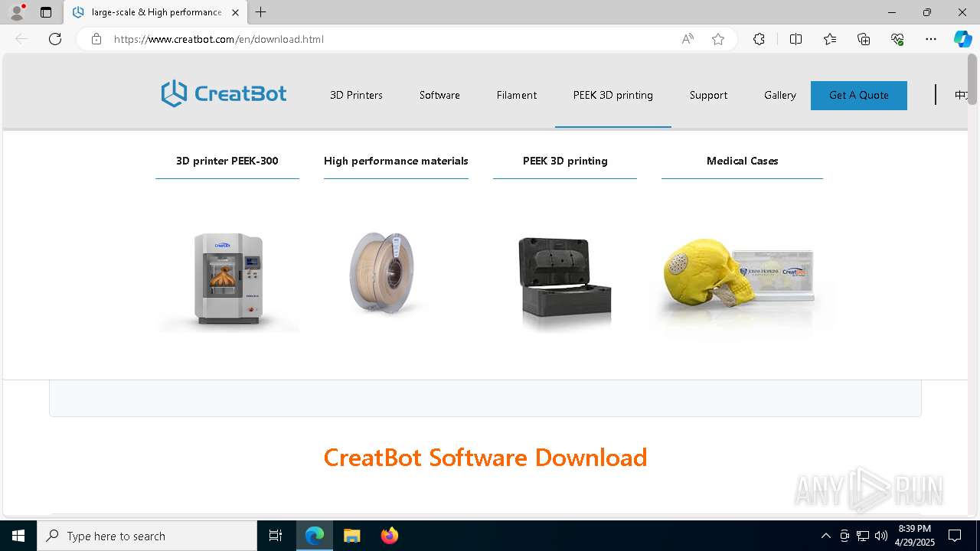Show hidden system tray icons
The height and width of the screenshot is (551, 980).
825,536
